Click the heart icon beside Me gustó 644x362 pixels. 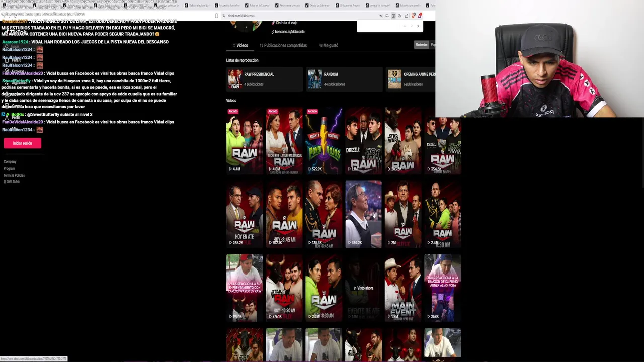coord(320,45)
